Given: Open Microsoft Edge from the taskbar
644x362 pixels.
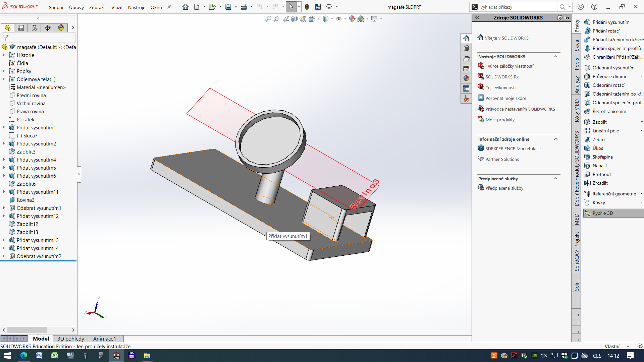Looking at the screenshot, I should click(23, 356).
